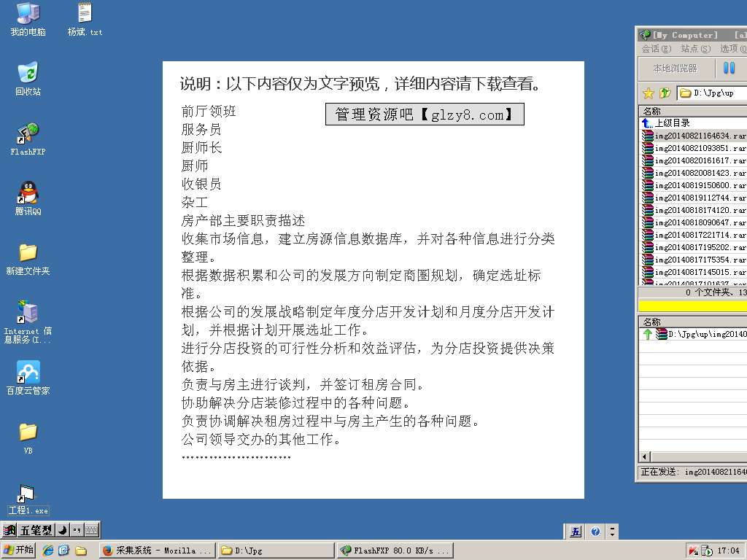Toggle the IME punctuation mode icon
The image size is (747, 560).
point(77,529)
